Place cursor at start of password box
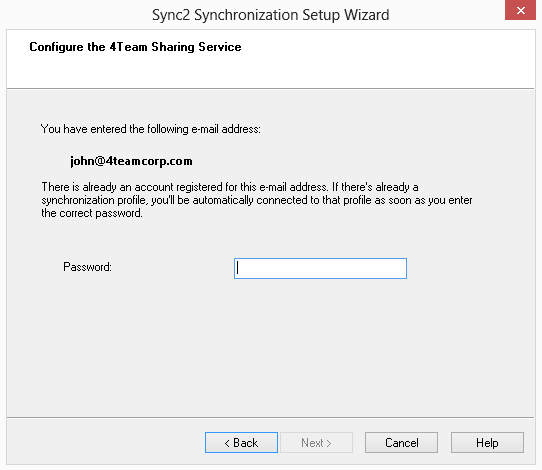 pyautogui.click(x=238, y=268)
